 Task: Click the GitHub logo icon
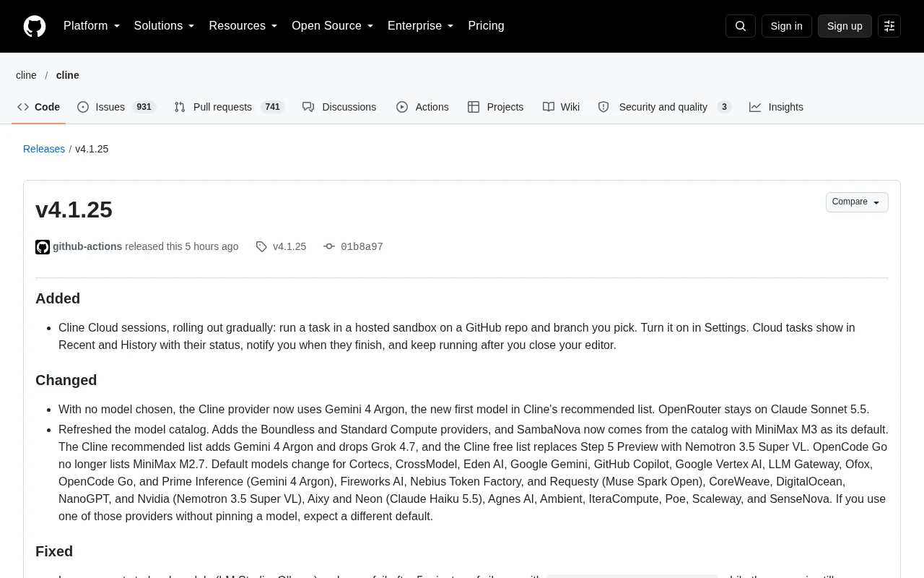[x=35, y=26]
